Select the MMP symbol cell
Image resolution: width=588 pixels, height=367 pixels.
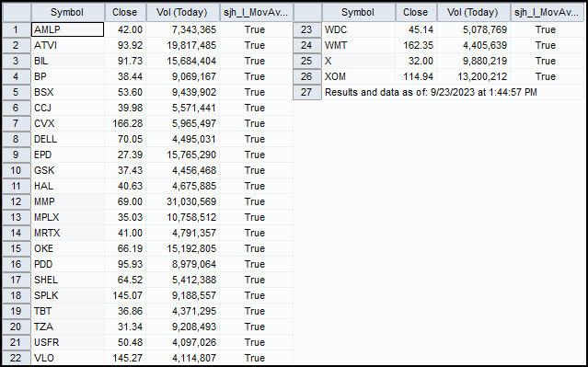pyautogui.click(x=67, y=201)
